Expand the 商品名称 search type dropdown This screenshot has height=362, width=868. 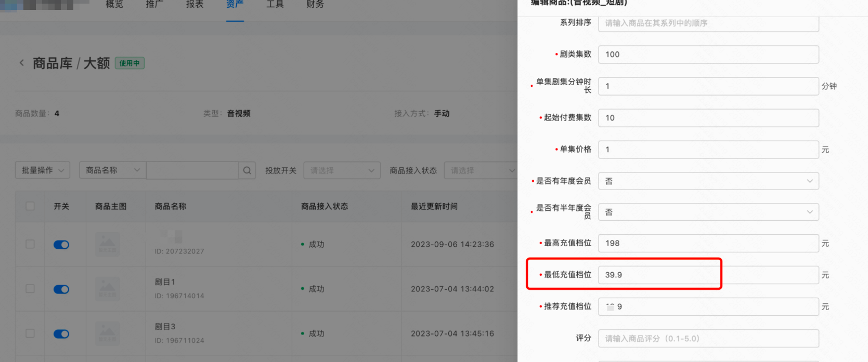point(113,170)
